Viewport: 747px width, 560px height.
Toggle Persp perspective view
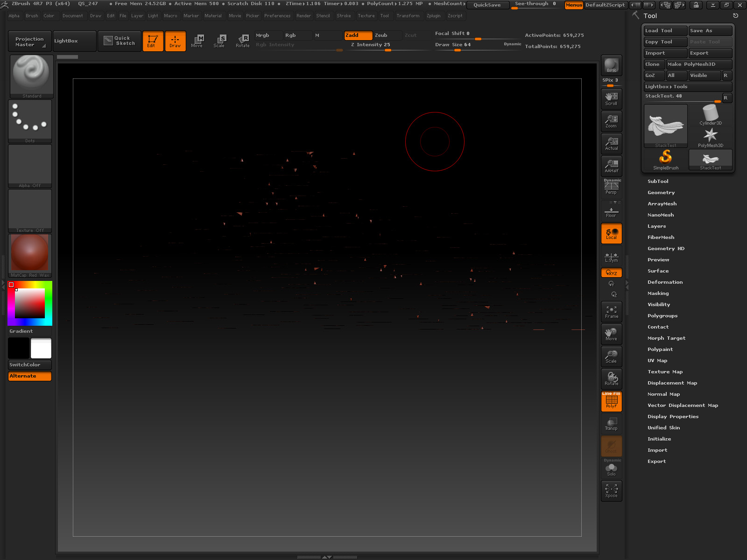pos(611,188)
